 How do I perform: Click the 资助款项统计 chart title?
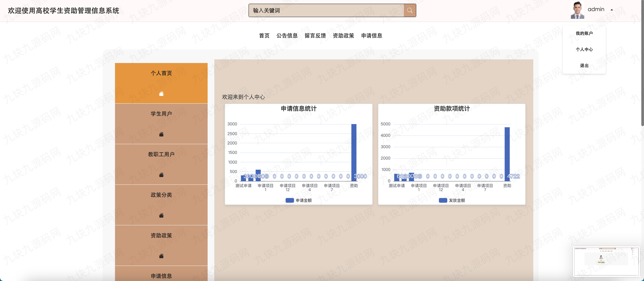452,109
